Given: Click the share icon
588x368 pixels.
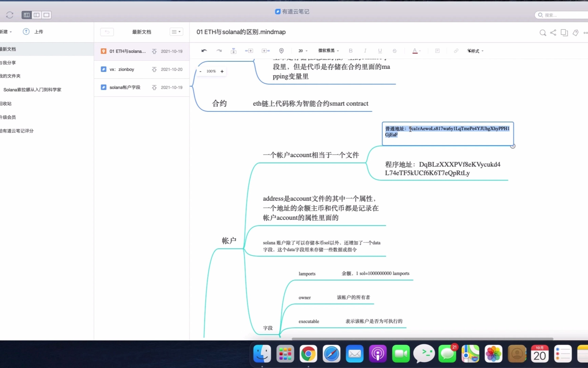Looking at the screenshot, I should [x=553, y=33].
